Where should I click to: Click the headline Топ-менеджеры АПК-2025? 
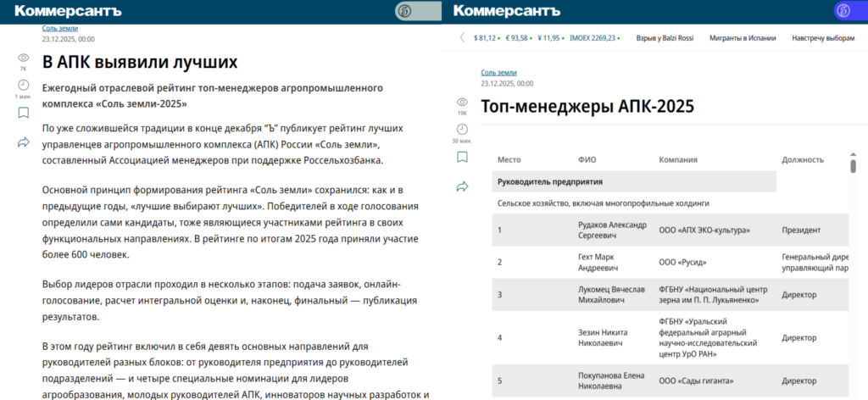tap(587, 106)
